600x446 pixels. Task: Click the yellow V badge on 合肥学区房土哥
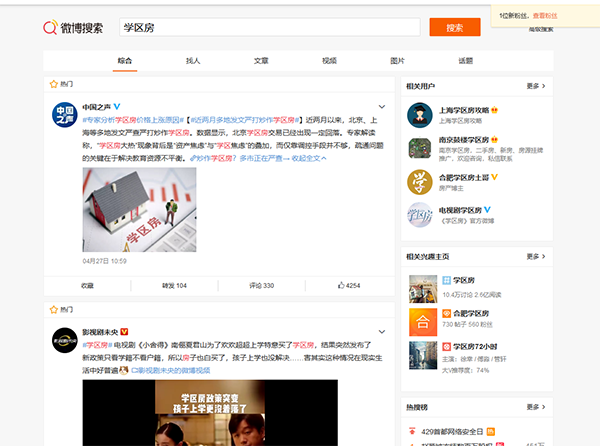(x=494, y=177)
